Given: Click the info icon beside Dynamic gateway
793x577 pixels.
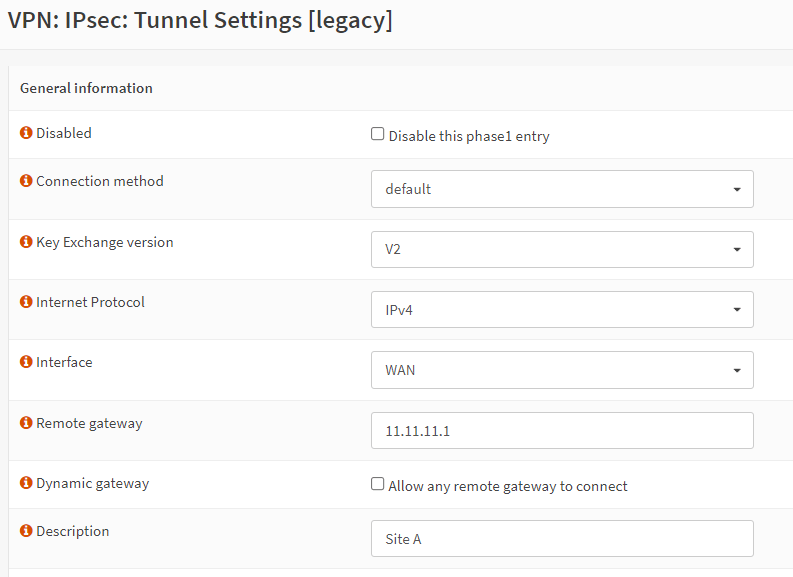Looking at the screenshot, I should click(26, 483).
